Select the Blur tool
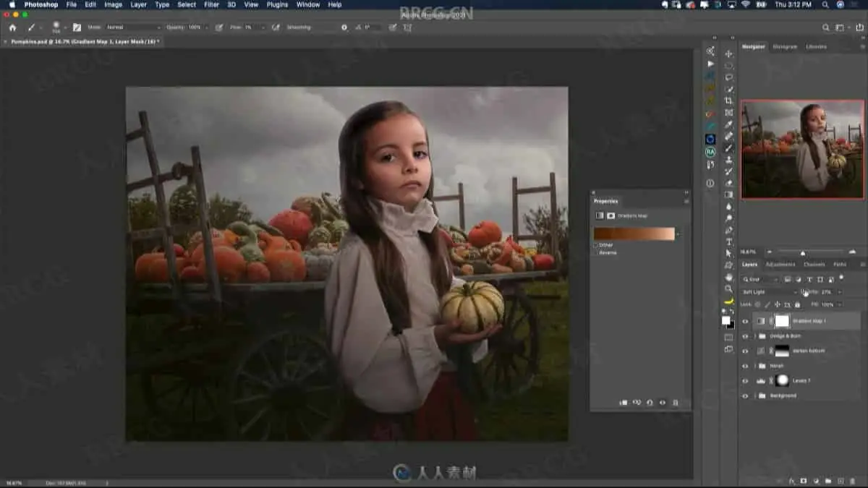Image resolution: width=868 pixels, height=488 pixels. pyautogui.click(x=728, y=206)
